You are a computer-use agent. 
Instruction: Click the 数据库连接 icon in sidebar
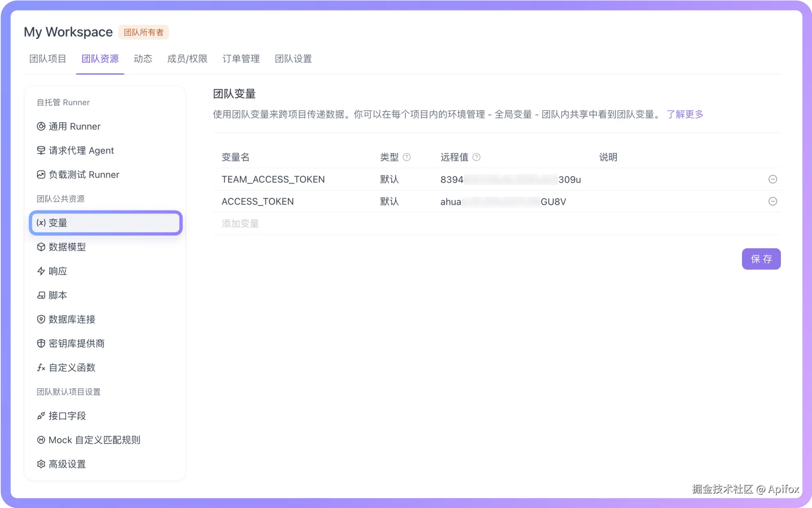click(41, 319)
